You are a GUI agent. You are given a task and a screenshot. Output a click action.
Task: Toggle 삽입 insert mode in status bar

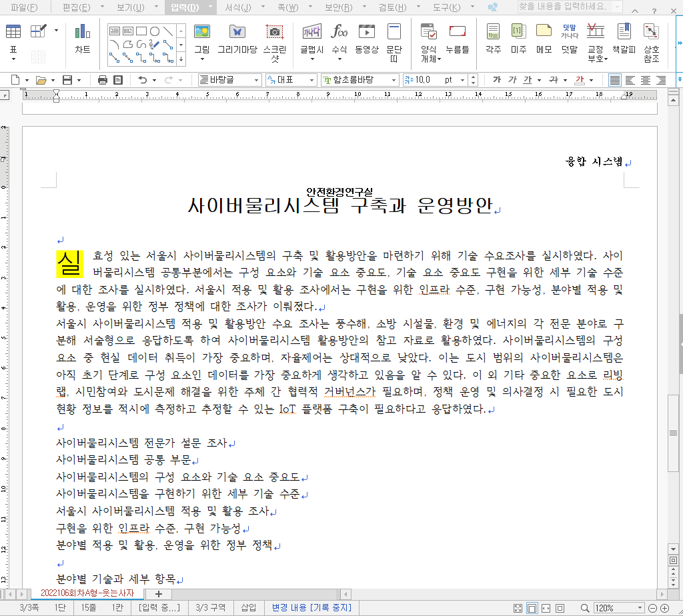click(249, 608)
